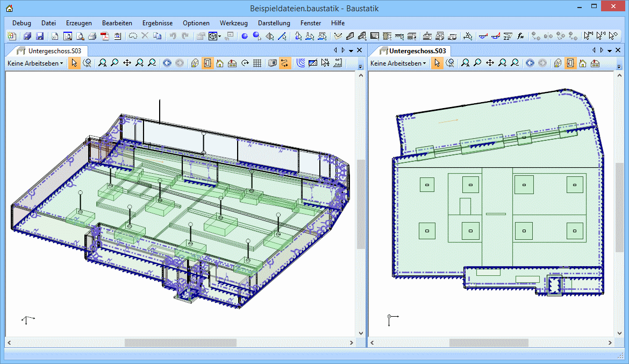Expand the 3D box view dropdown arrow

pos(219,36)
